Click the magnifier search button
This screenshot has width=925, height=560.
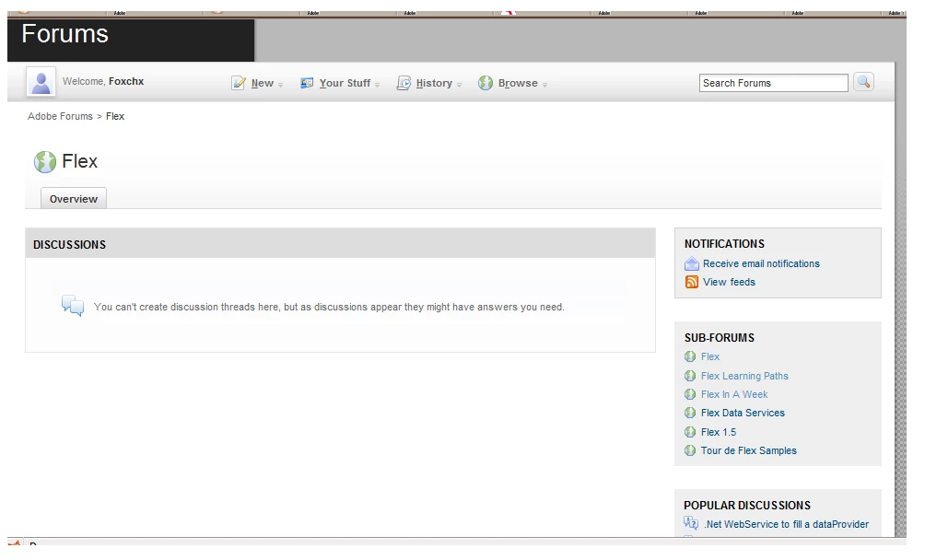click(x=863, y=82)
